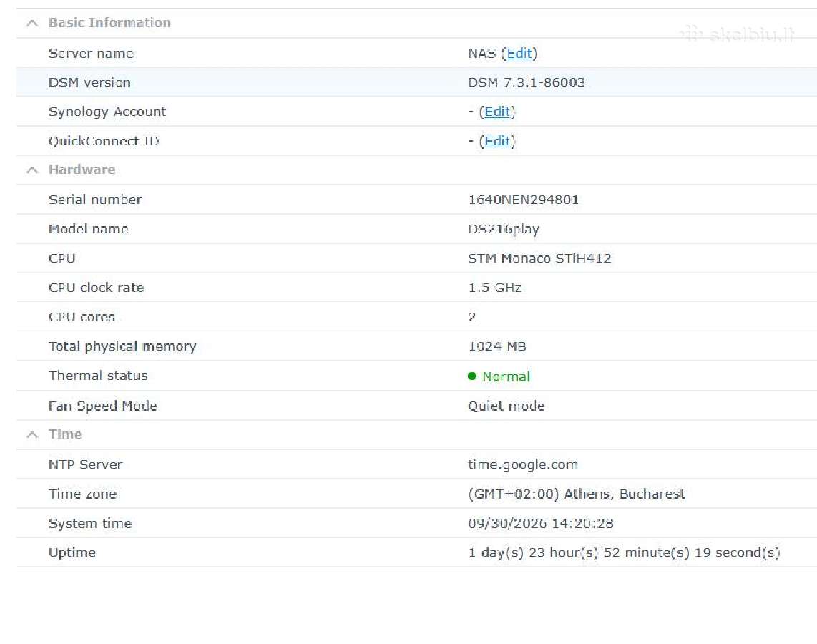This screenshot has width=817, height=644.
Task: Select the Serial number label
Action: pyautogui.click(x=95, y=200)
